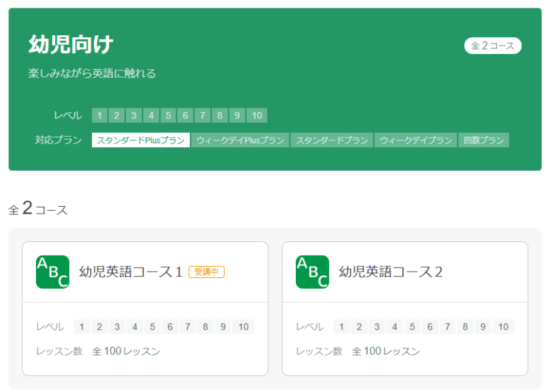This screenshot has height=392, width=553.
Task: Click level 10 chip in 幼児英語コース２ card
Action: (x=503, y=327)
